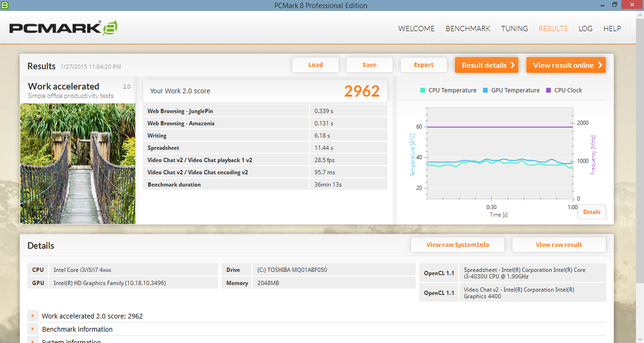The height and width of the screenshot is (343, 644).
Task: Click Video Chat playback 1 v2 row
Action: [x=265, y=160]
